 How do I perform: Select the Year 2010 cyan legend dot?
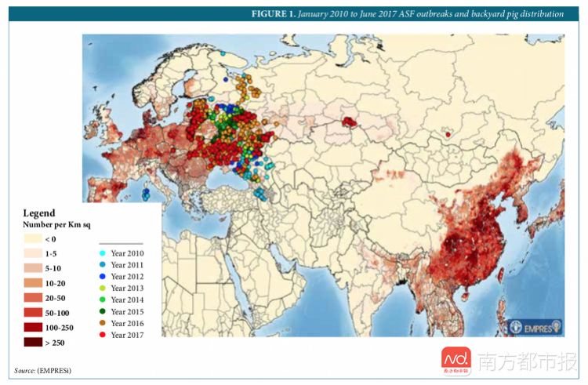pos(103,253)
